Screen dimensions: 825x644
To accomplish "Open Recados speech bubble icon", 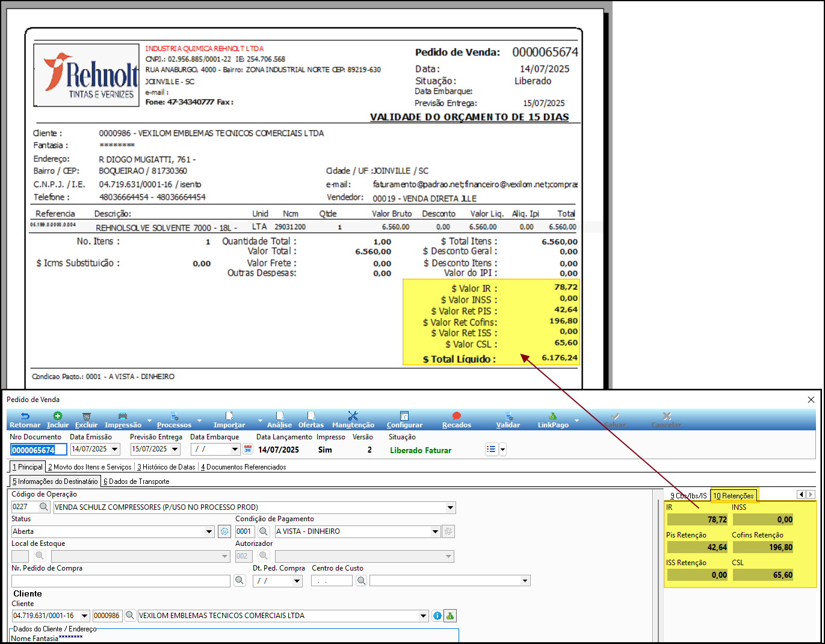I will pos(457,416).
